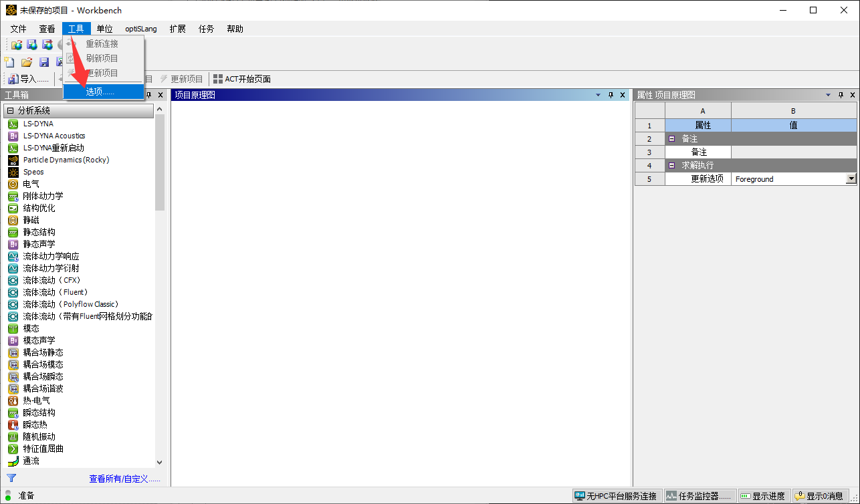Click the toolbox vertical scrollbar down arrow
The width and height of the screenshot is (860, 504).
click(x=159, y=462)
